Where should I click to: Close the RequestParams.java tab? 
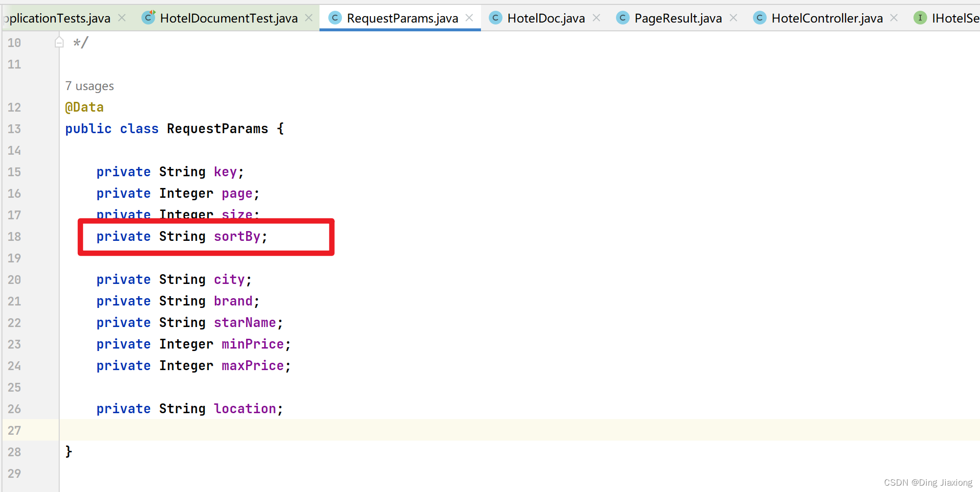[x=469, y=18]
